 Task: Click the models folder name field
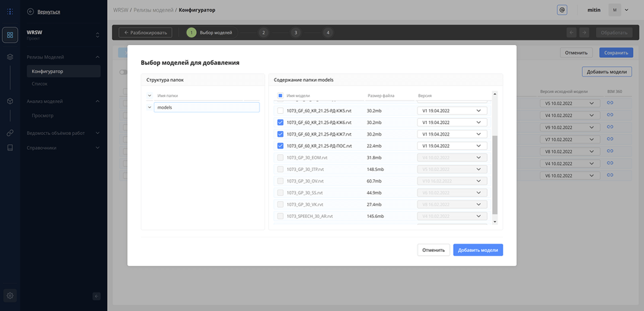pos(206,107)
